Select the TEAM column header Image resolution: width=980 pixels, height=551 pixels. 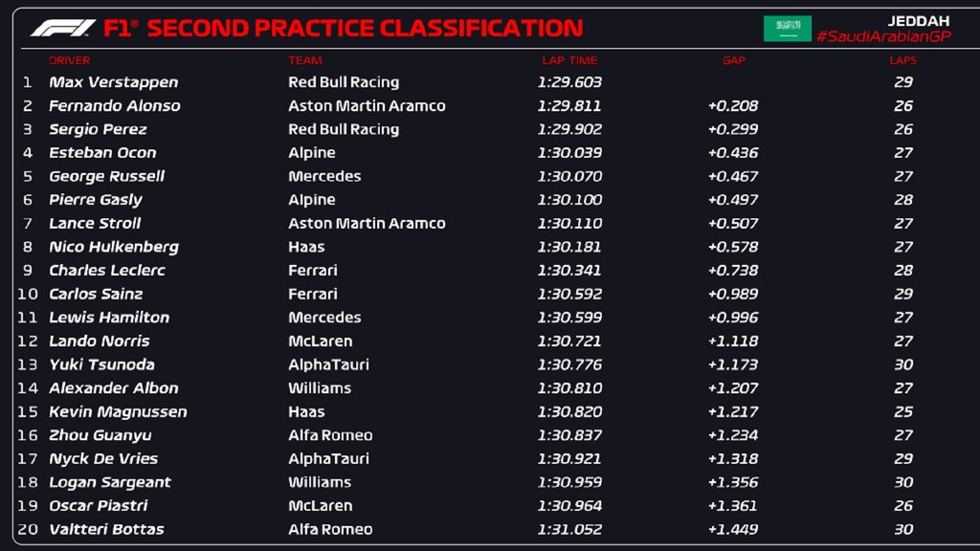[305, 60]
